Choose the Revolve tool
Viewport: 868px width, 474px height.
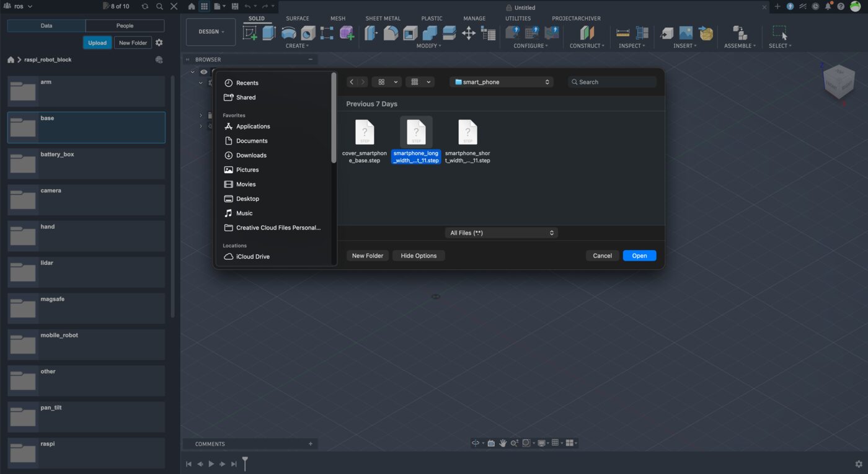[288, 33]
